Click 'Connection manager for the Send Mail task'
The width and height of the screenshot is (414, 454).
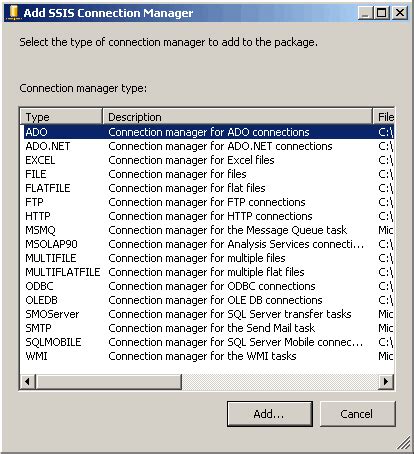[212, 328]
